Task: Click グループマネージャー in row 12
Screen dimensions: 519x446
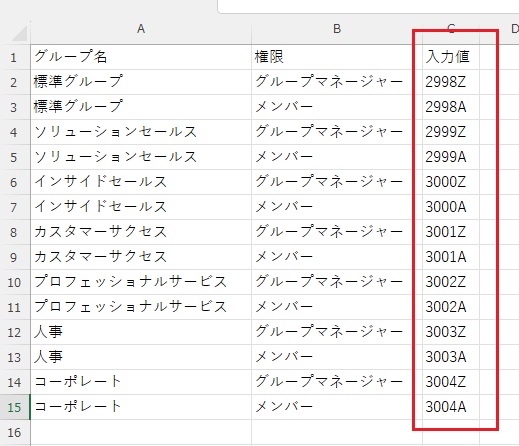Action: tap(337, 332)
